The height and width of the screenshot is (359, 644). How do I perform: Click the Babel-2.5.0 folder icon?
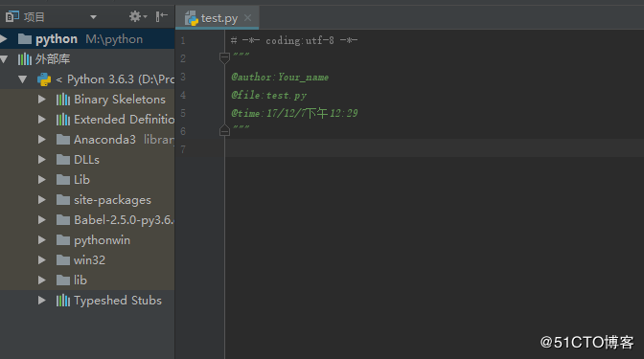(x=63, y=220)
